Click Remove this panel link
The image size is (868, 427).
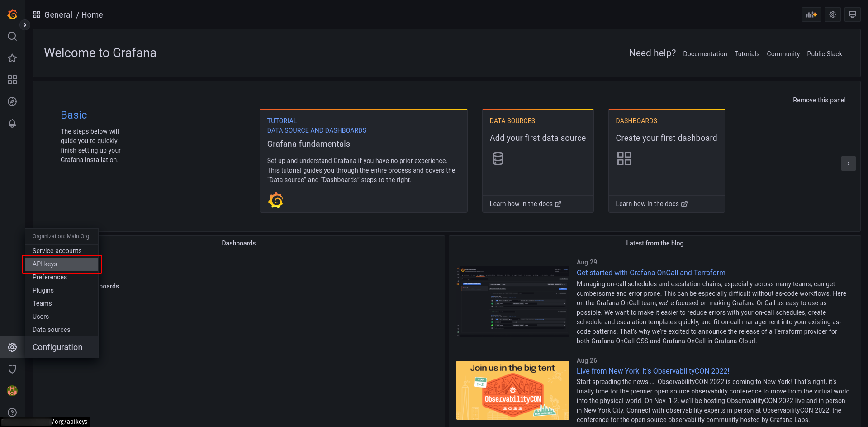coord(819,100)
